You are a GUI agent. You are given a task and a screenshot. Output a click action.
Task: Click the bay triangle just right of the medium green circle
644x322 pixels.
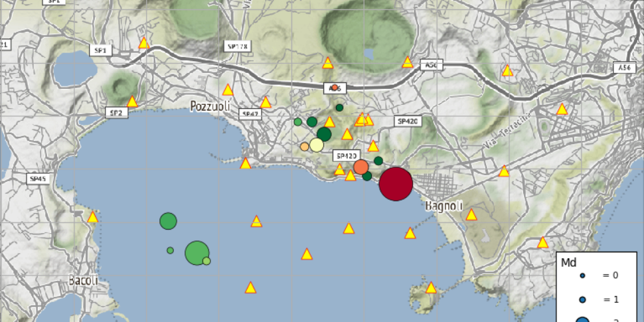[x=256, y=221]
